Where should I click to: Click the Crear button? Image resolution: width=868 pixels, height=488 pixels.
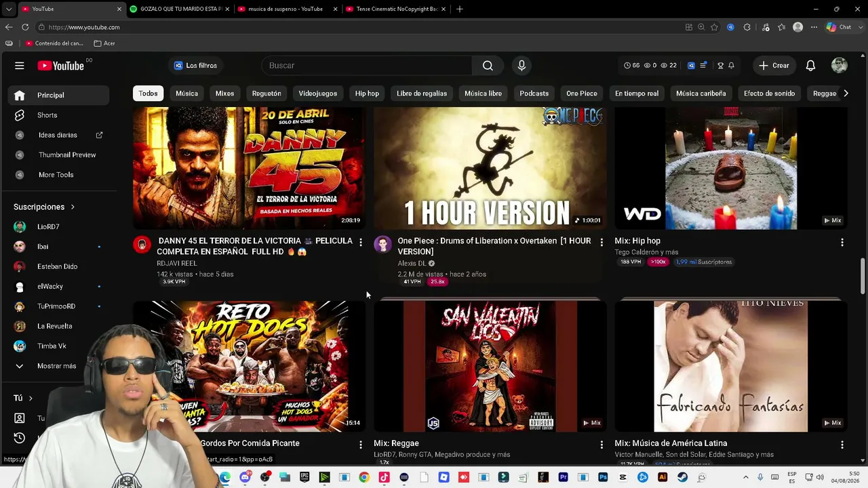[x=774, y=66]
